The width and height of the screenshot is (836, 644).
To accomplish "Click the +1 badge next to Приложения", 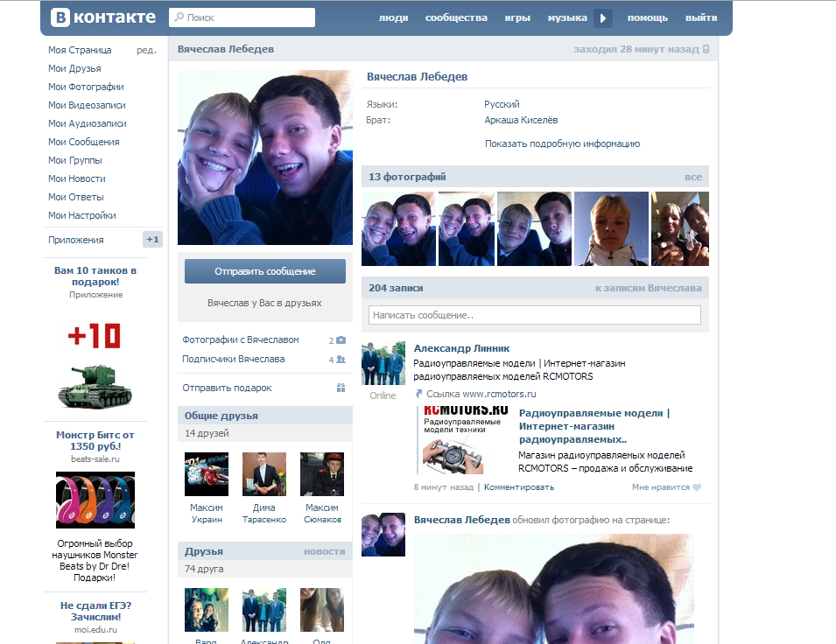I will coord(152,240).
